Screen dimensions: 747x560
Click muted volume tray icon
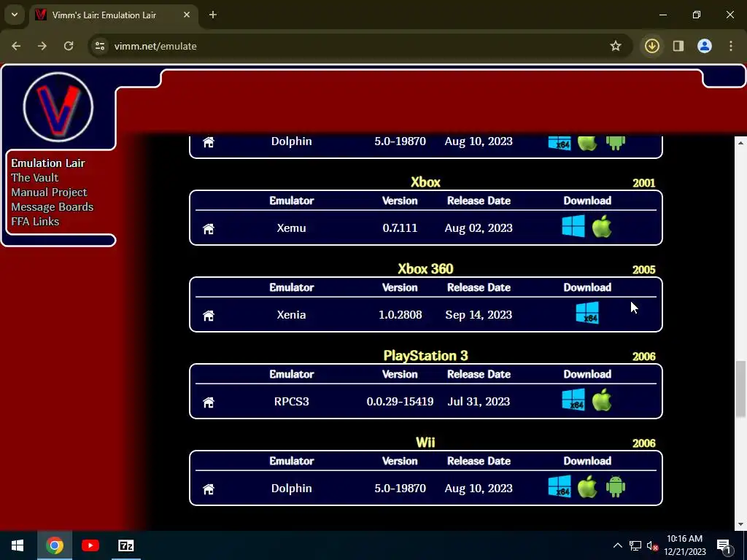652,545
